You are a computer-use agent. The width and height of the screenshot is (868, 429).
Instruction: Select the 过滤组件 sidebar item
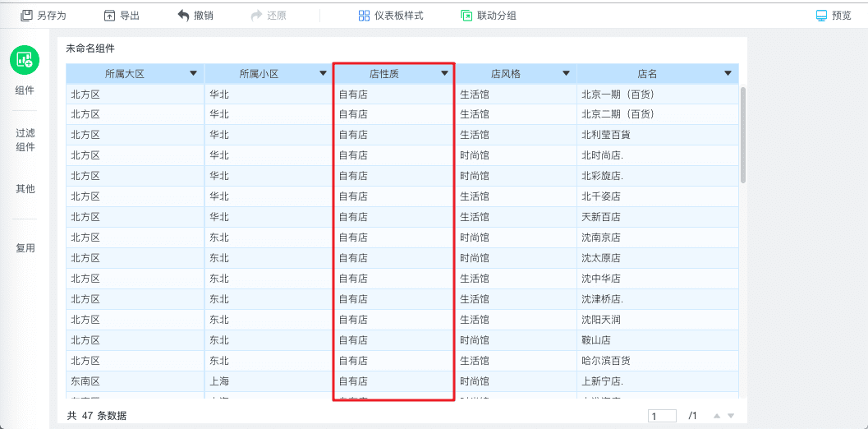coord(25,141)
